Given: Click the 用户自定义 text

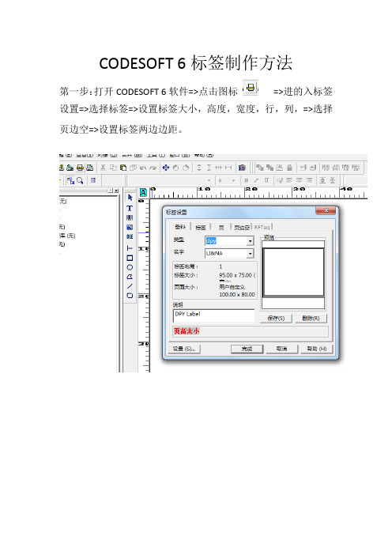Looking at the screenshot, I should tap(232, 287).
